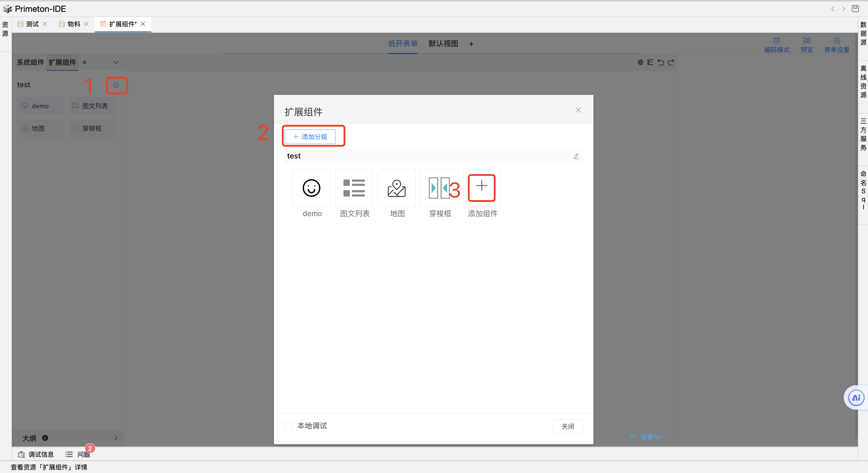Click the gear settings icon beside test
Screen dimensions: 868x473
pos(116,85)
